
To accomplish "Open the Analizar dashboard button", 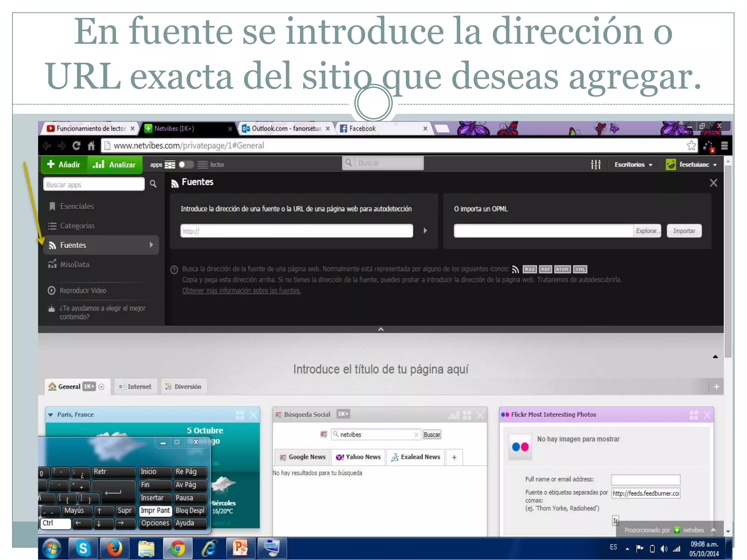I will (x=114, y=164).
